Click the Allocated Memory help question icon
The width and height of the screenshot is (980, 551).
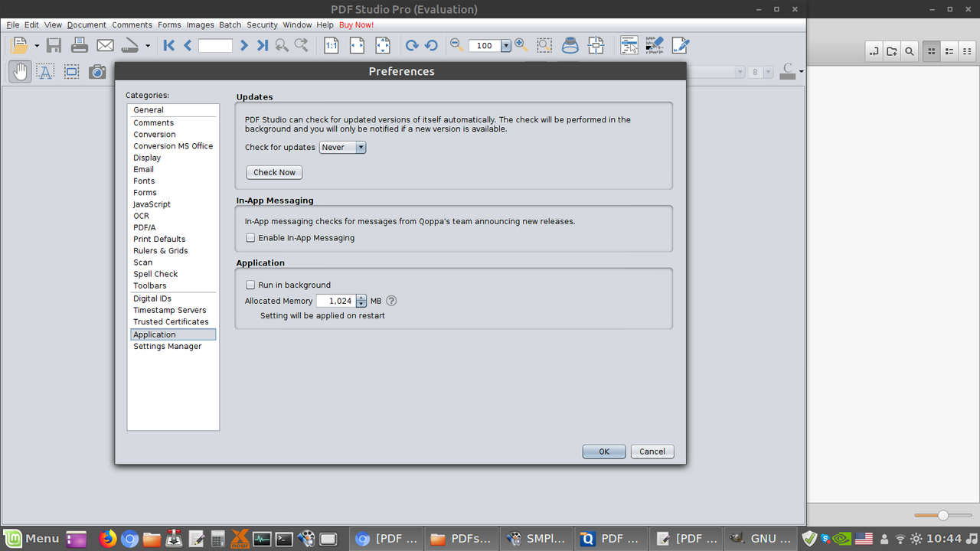(391, 301)
